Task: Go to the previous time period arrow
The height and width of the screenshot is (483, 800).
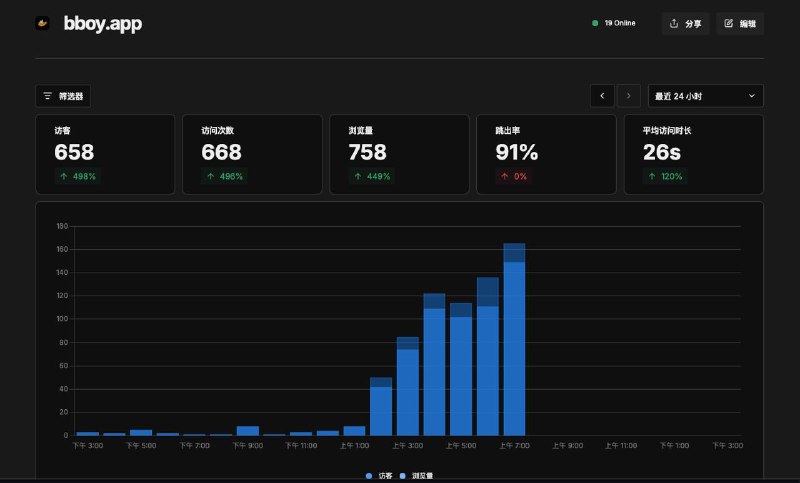Action: (602, 96)
